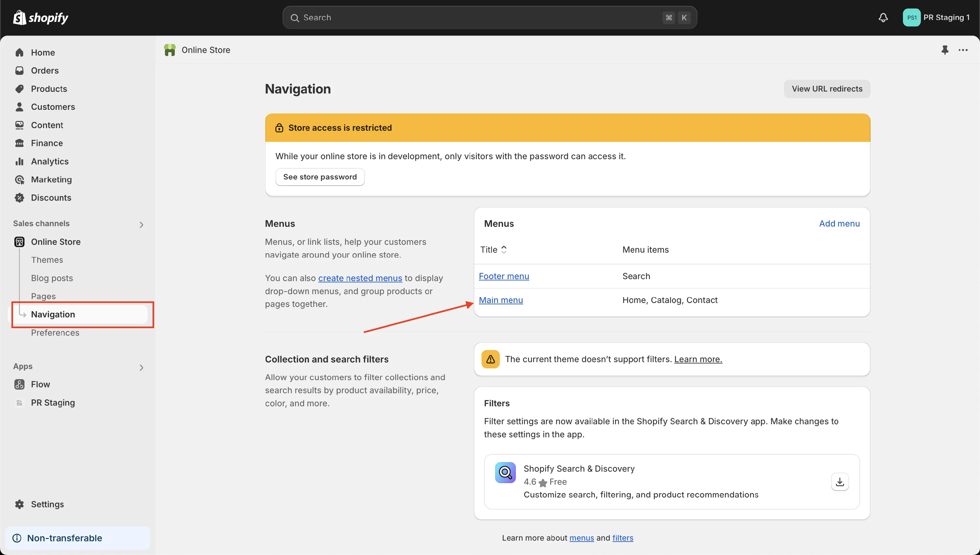Click the magnifier icon in search bar

pos(295,18)
